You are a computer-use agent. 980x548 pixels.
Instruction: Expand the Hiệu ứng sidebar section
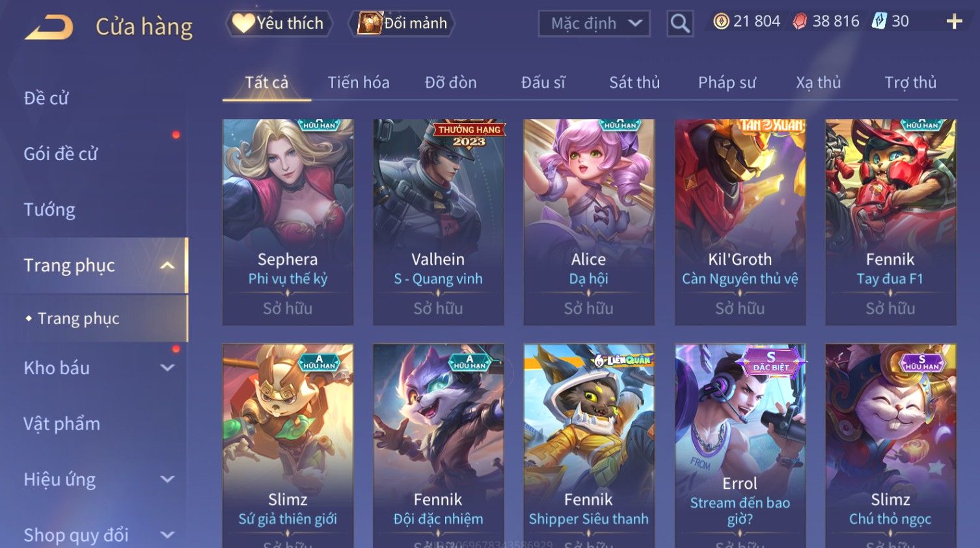click(167, 480)
